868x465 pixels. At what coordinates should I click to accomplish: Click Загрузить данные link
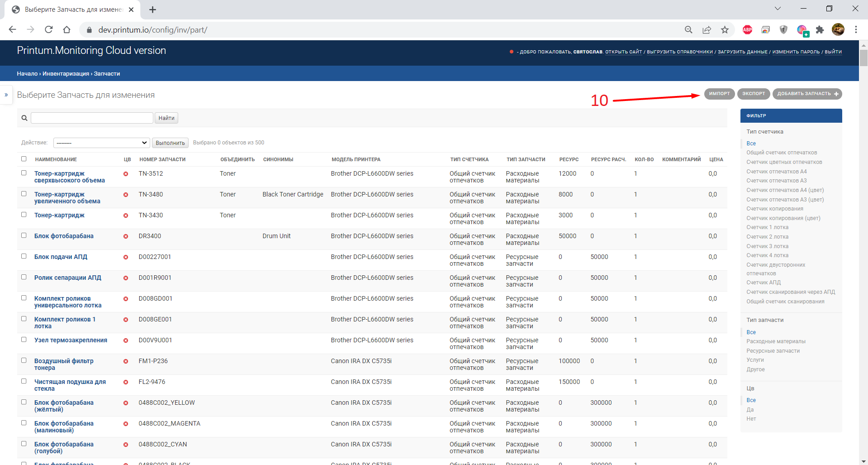coord(743,52)
